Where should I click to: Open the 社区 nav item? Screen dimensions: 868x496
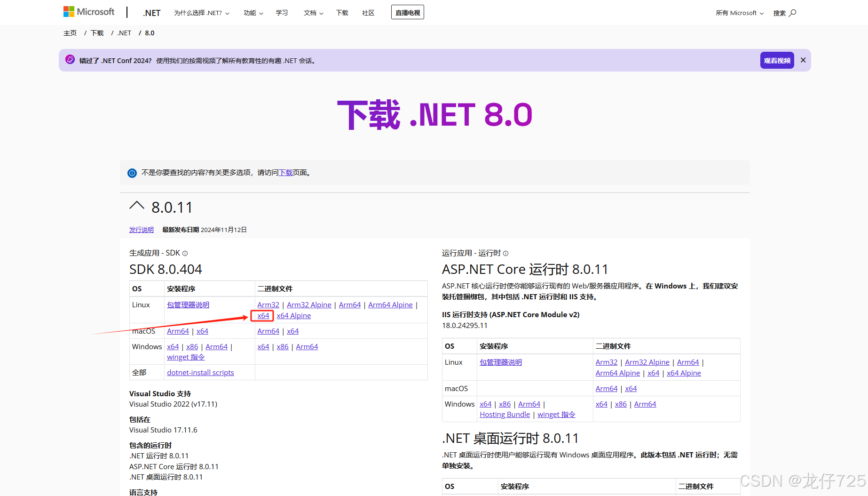pos(368,13)
